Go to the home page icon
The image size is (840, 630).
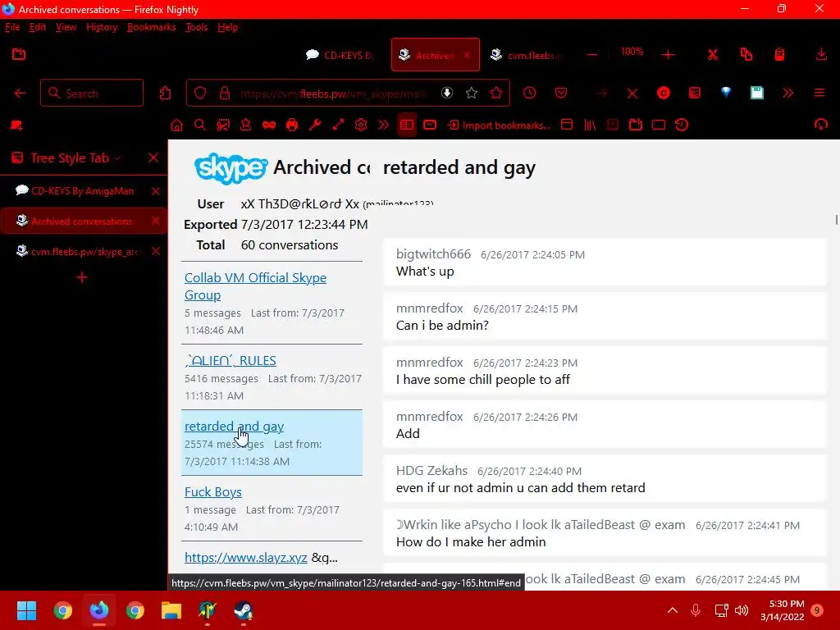[x=176, y=126]
